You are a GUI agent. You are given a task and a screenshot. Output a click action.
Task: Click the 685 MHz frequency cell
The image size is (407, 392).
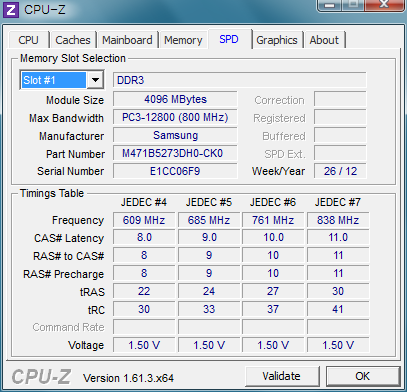(209, 220)
